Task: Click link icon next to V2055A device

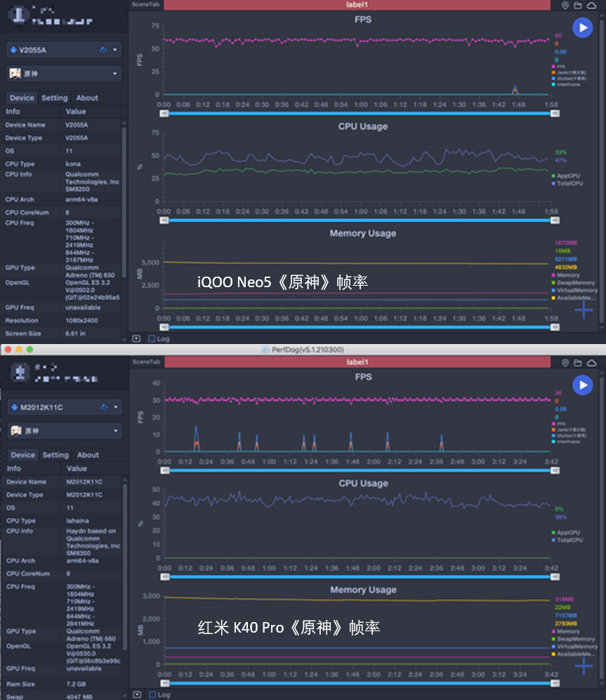Action: tap(103, 50)
